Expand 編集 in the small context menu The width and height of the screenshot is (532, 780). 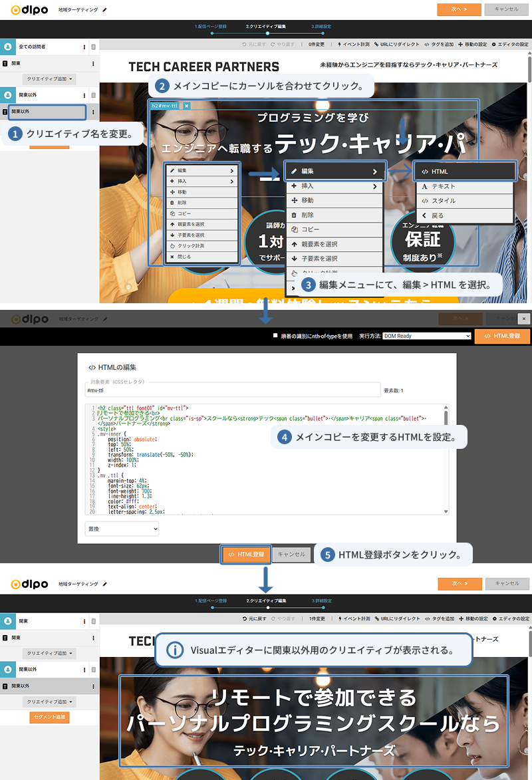[x=202, y=171]
